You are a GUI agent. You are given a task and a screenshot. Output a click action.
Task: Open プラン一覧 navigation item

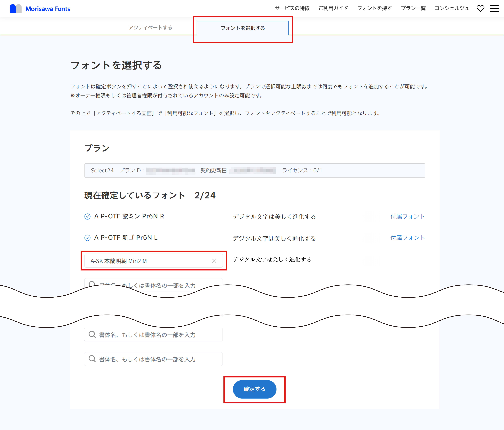[x=413, y=8]
